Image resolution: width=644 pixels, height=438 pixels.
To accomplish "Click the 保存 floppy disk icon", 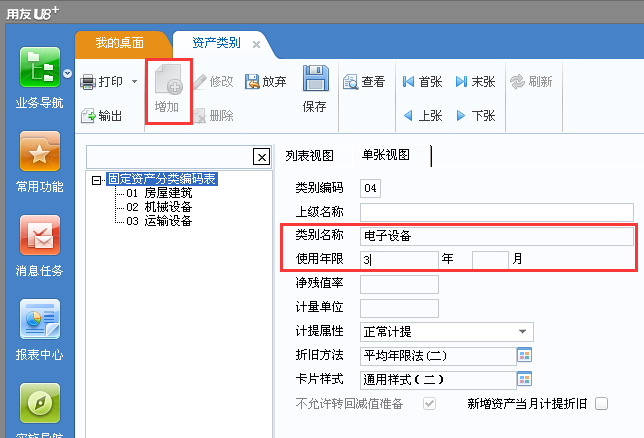I will (x=315, y=78).
